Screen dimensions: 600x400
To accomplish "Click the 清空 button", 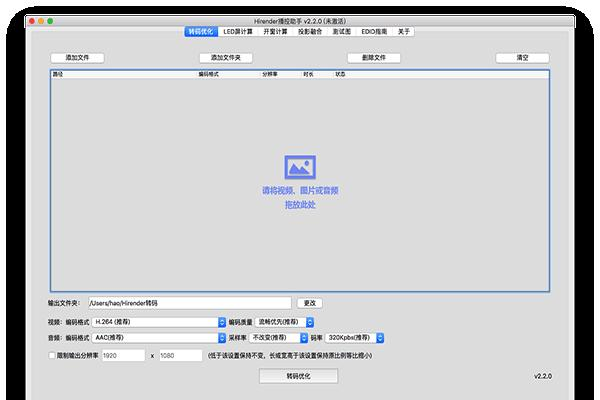I will (x=522, y=58).
